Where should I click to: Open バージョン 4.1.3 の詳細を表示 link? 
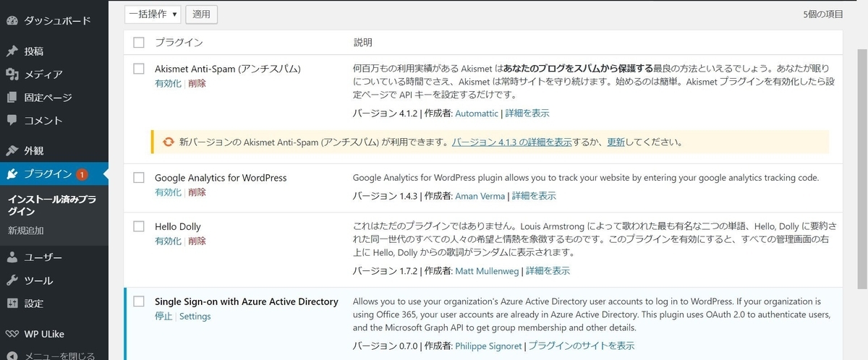click(512, 142)
